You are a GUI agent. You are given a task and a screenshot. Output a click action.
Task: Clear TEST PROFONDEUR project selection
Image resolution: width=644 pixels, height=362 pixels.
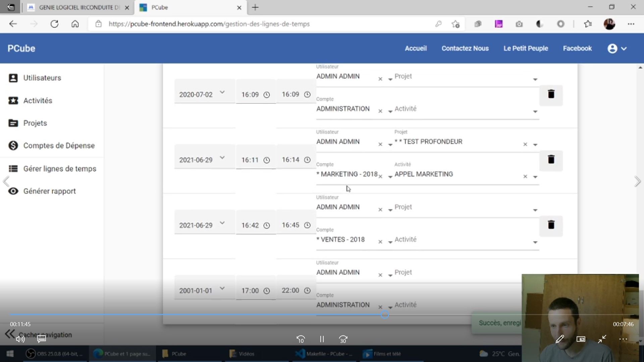525,144
